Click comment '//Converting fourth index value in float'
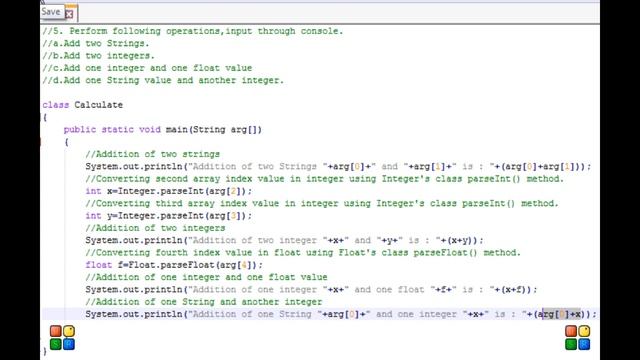 (x=303, y=253)
